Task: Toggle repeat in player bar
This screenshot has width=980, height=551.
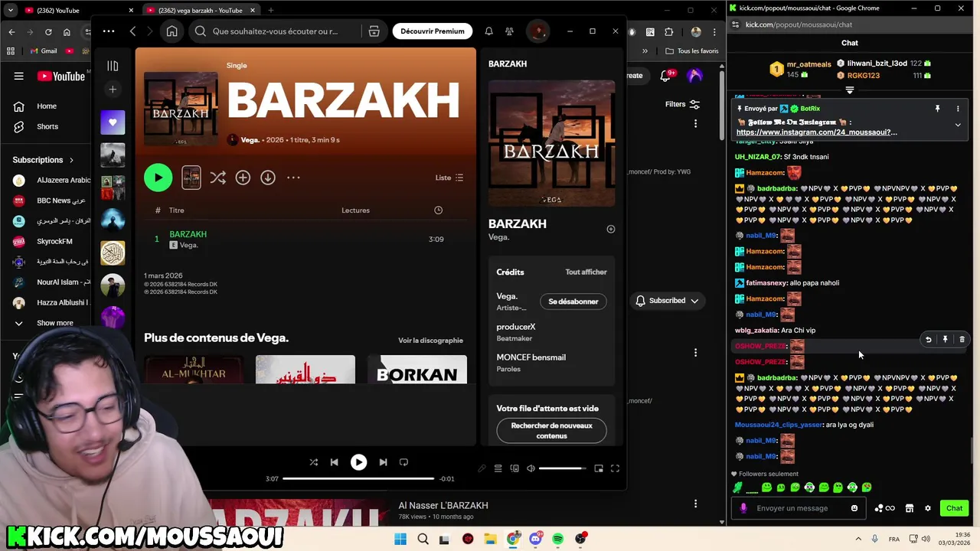Action: point(403,462)
